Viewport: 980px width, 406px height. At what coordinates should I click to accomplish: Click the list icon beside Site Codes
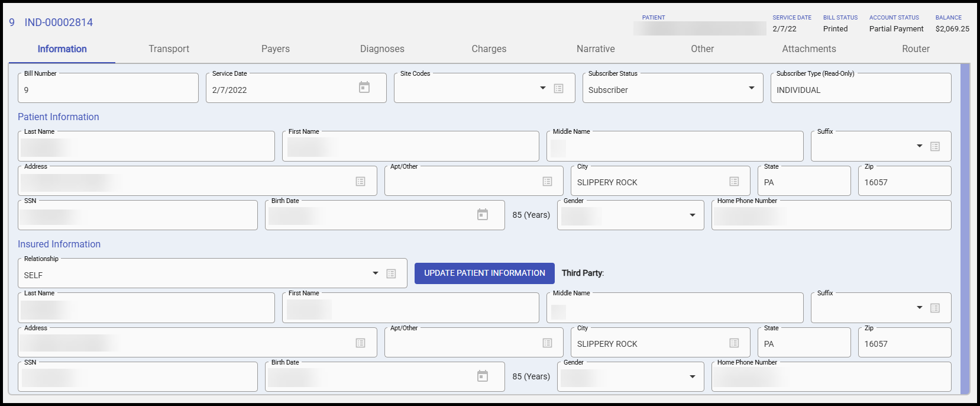pos(558,88)
